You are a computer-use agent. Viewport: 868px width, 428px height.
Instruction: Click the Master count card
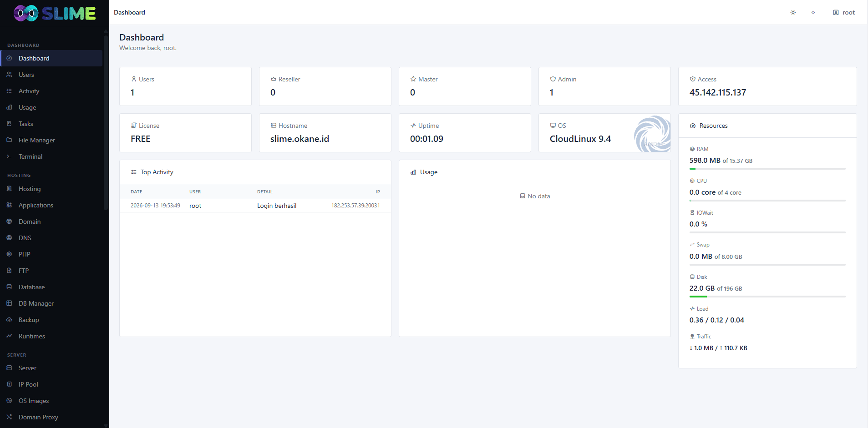coord(465,86)
